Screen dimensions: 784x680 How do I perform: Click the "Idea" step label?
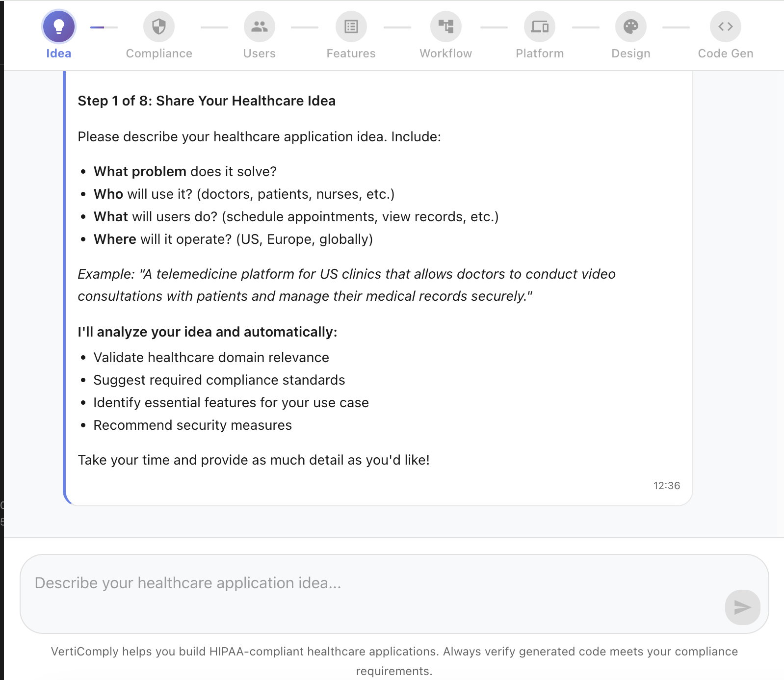click(59, 53)
